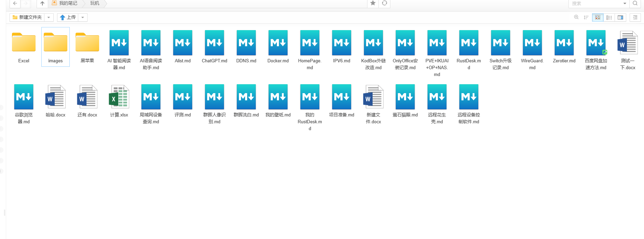Switch to icon grid view
The image size is (644, 239).
coord(598,17)
